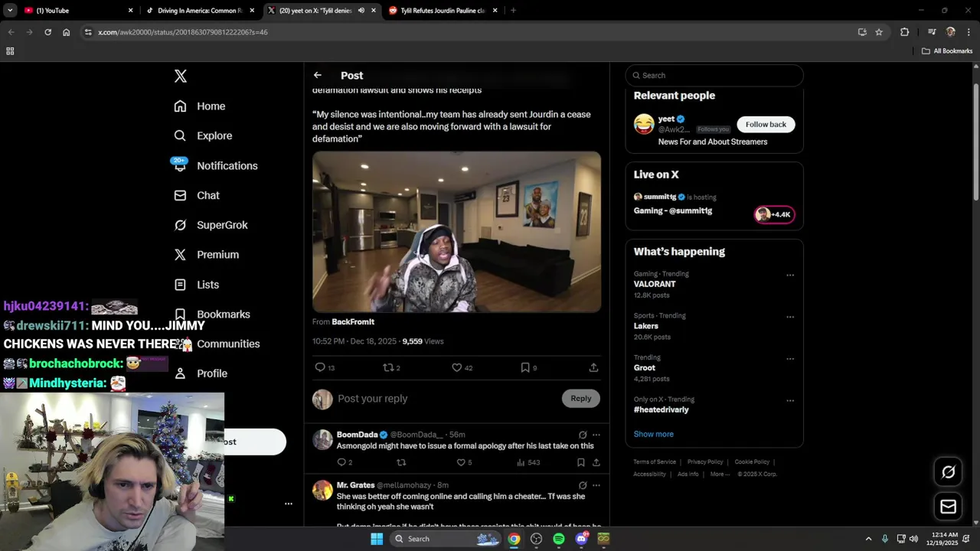Mute the audio on yeet X tab
This screenshot has height=551, width=980.
(x=361, y=10)
